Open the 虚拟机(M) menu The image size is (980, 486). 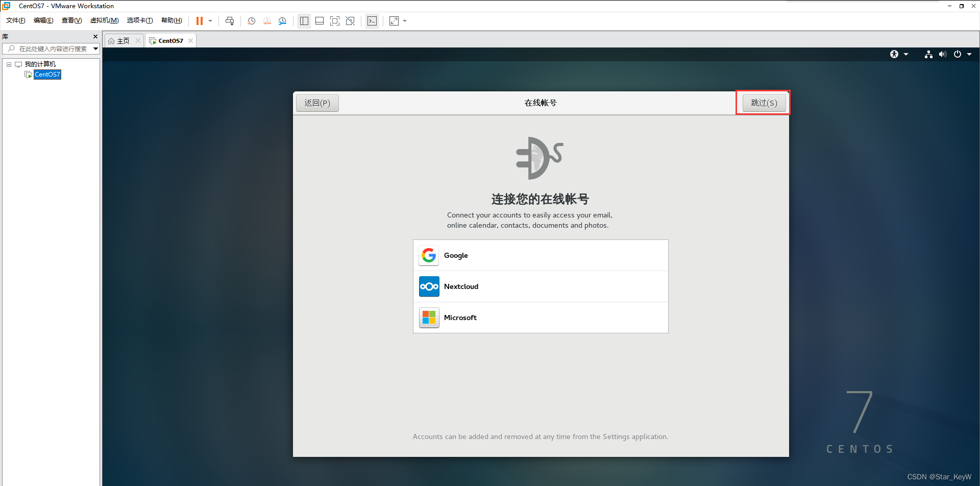point(104,20)
